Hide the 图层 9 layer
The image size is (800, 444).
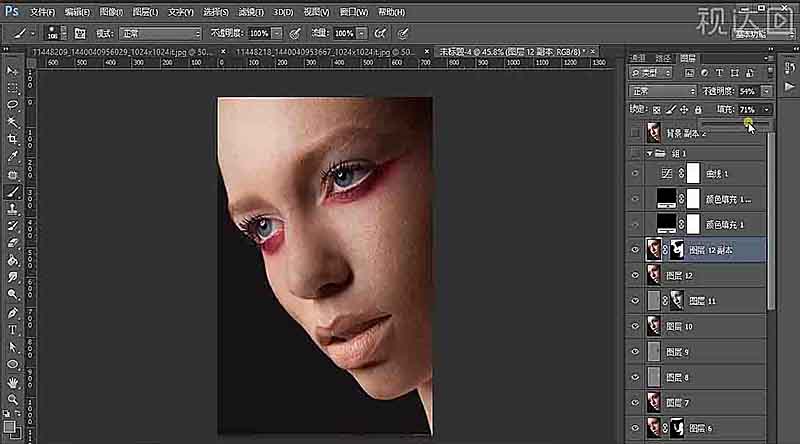(x=635, y=352)
